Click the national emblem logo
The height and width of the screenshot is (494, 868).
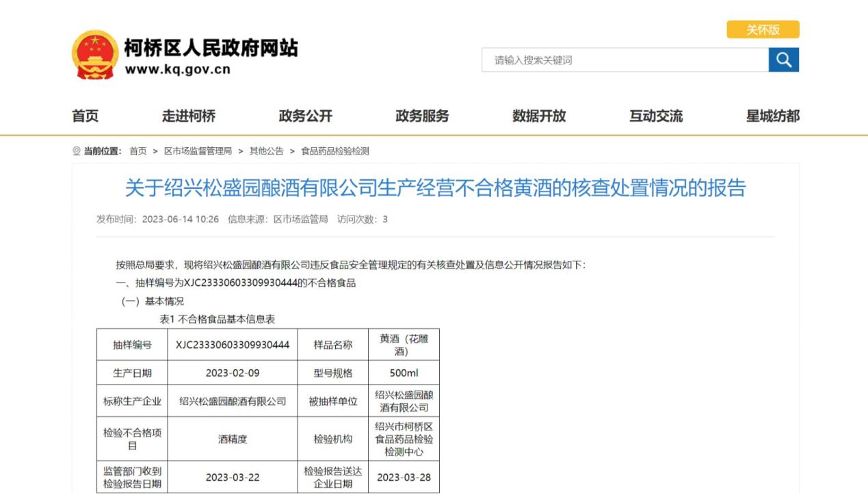coord(94,55)
